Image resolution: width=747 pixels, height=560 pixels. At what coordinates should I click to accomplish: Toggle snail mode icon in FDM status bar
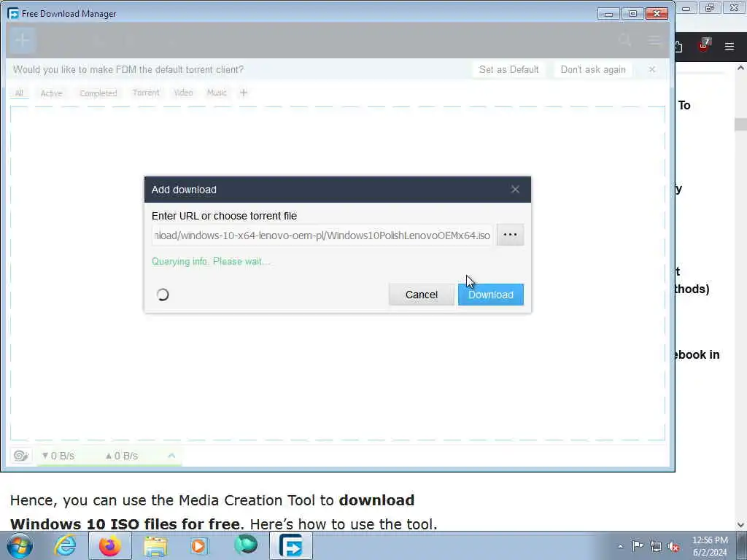[x=21, y=456]
